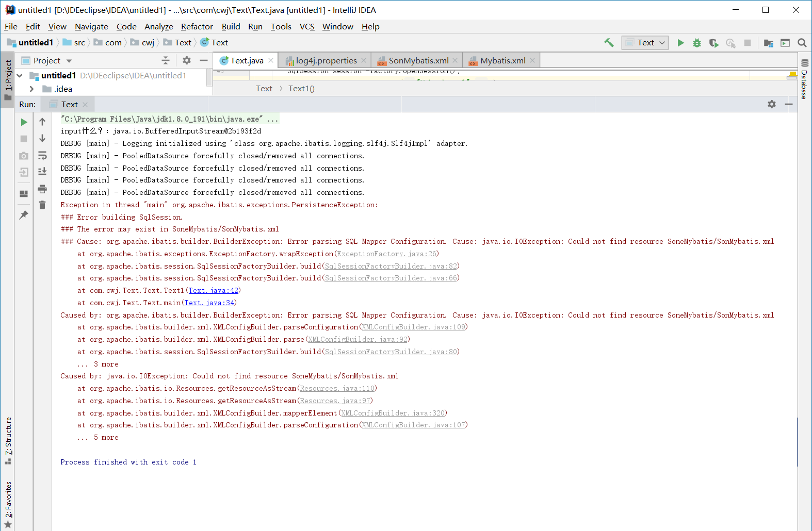Toggle soft-wrap in the console output

[x=42, y=156]
